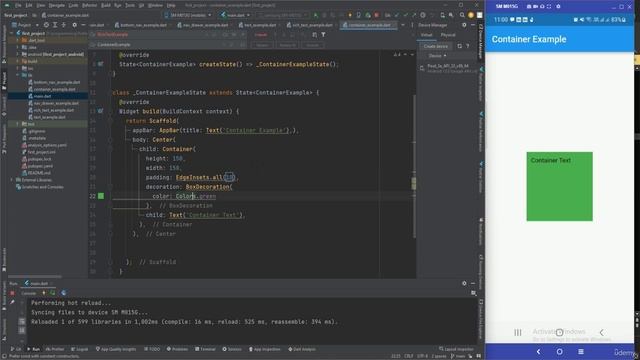Switch to Virtual tab in Device Manager
The width and height of the screenshot is (640, 360).
coord(427,35)
